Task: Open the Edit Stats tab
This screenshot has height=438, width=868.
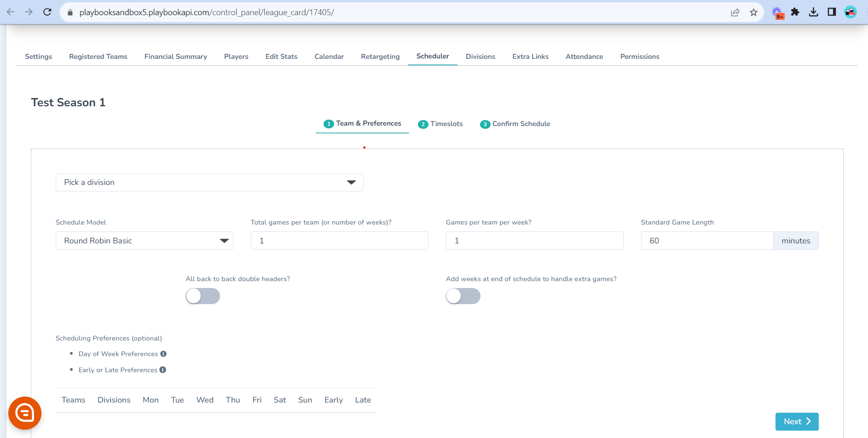Action: pos(281,57)
